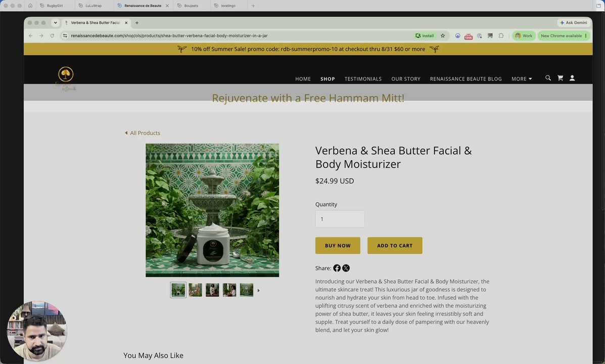Open RENAISSANCE BEAUTE BLOG
605x364 pixels.
pos(466,79)
